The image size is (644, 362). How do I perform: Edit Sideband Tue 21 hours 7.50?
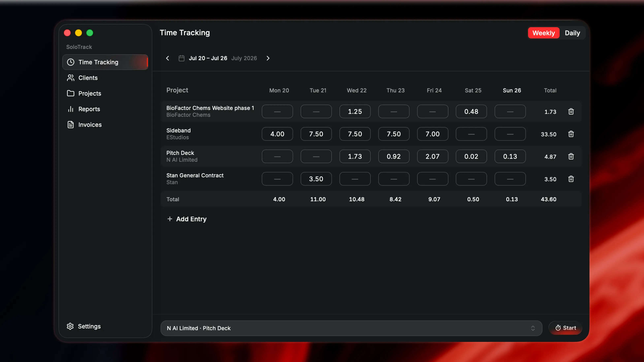316,134
